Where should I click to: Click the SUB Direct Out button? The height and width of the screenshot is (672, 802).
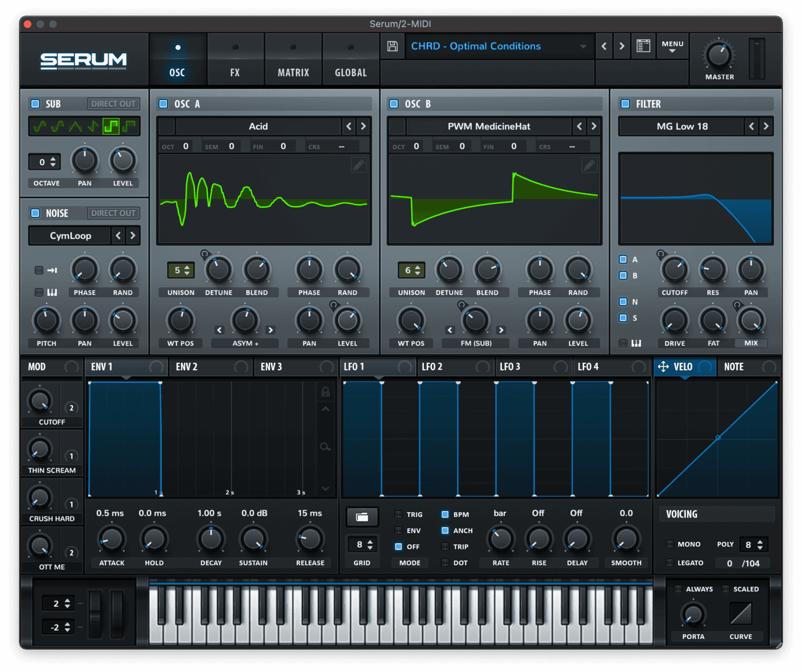coord(113,104)
